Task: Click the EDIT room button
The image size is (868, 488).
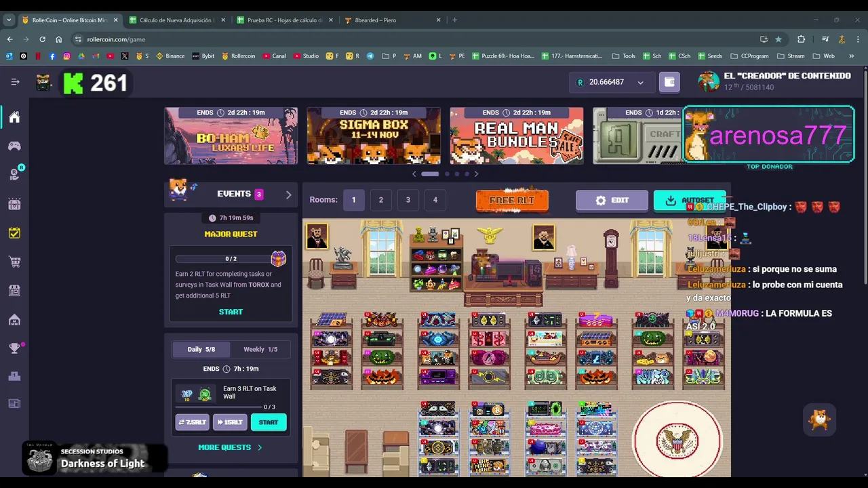Action: tap(612, 201)
